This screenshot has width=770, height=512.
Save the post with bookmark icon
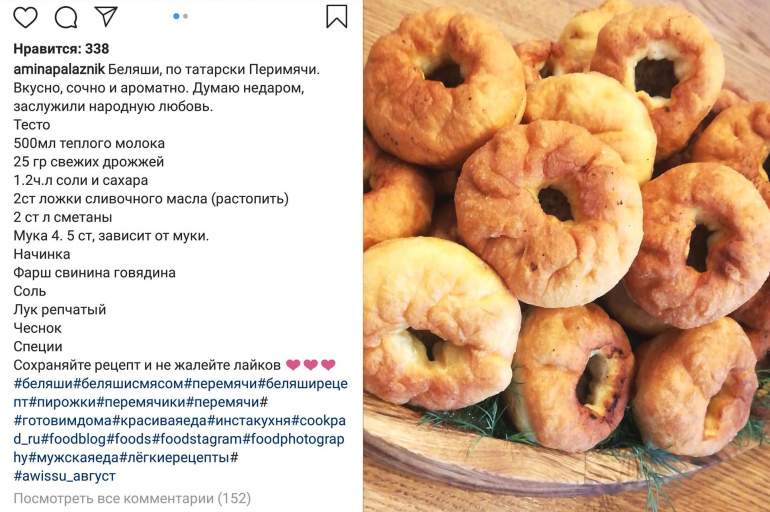[x=337, y=16]
